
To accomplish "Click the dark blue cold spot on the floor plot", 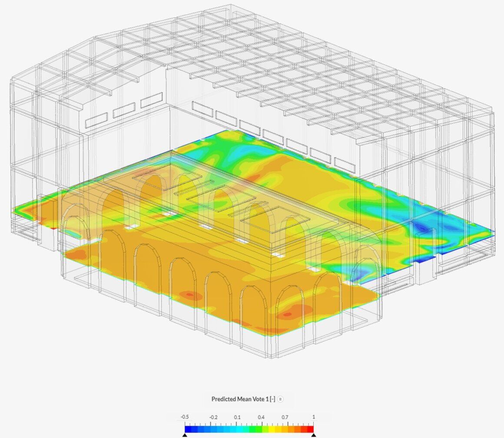I will (x=421, y=228).
